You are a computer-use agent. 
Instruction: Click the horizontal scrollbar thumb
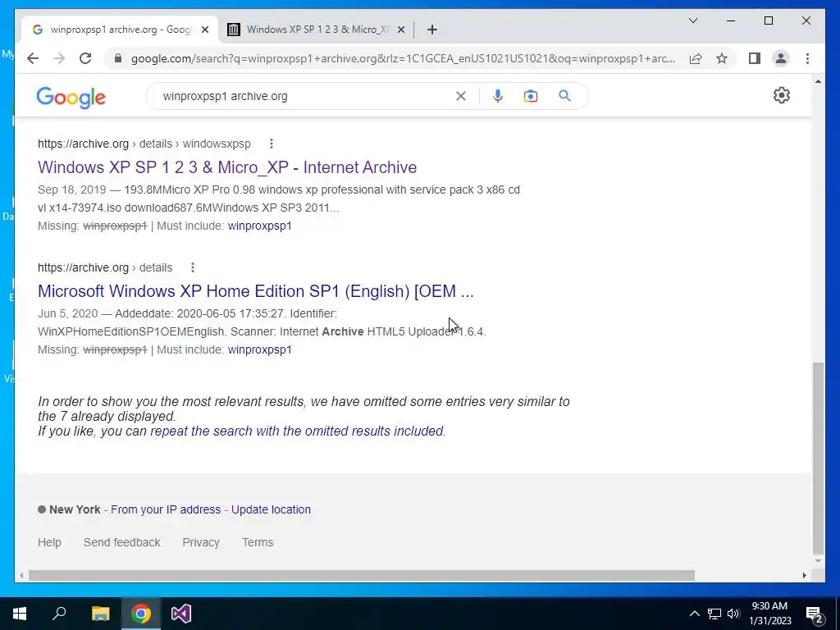coord(362,575)
